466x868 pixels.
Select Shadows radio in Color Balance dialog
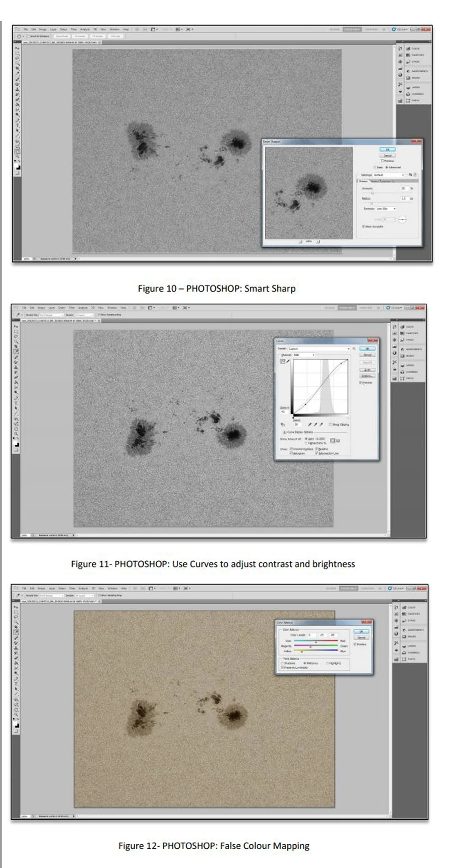coord(282,663)
